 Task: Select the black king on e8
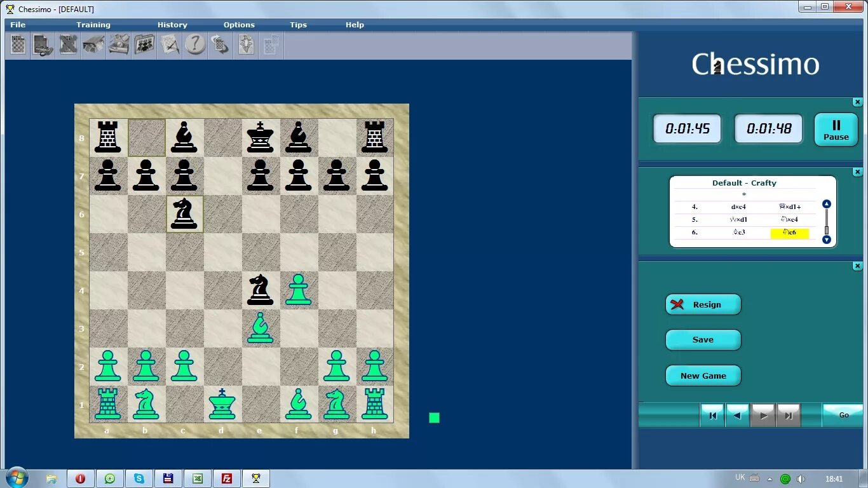[x=261, y=138]
